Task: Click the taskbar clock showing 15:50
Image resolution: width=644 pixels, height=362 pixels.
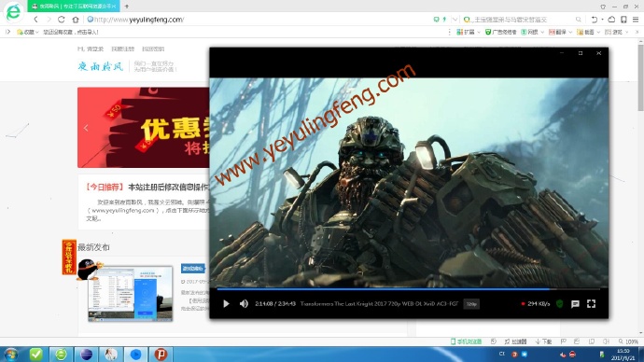Action: [x=623, y=355]
